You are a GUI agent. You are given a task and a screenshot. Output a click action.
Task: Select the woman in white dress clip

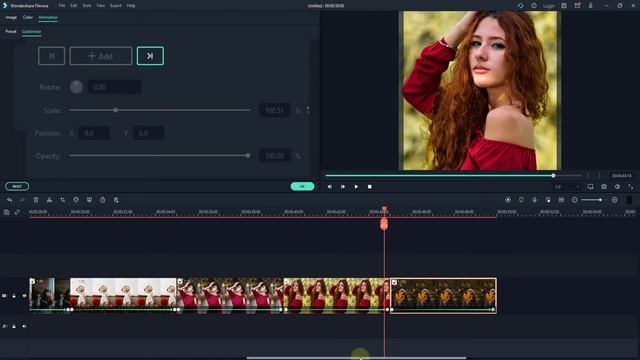click(x=123, y=295)
